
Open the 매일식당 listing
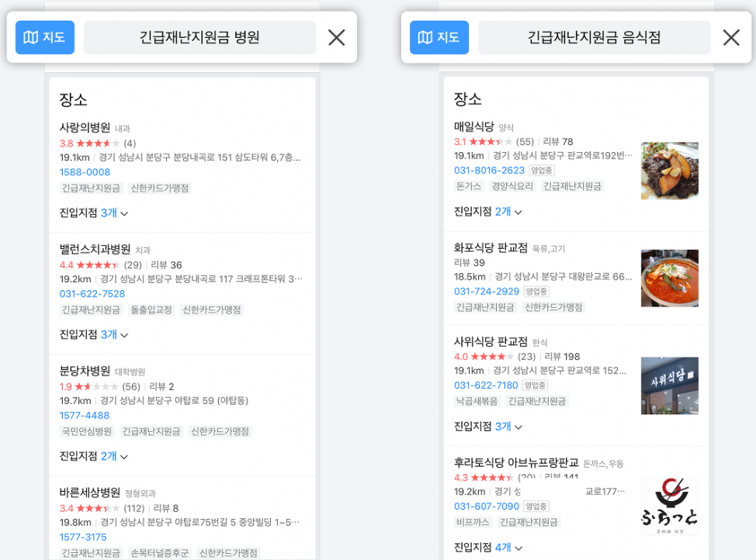(474, 126)
